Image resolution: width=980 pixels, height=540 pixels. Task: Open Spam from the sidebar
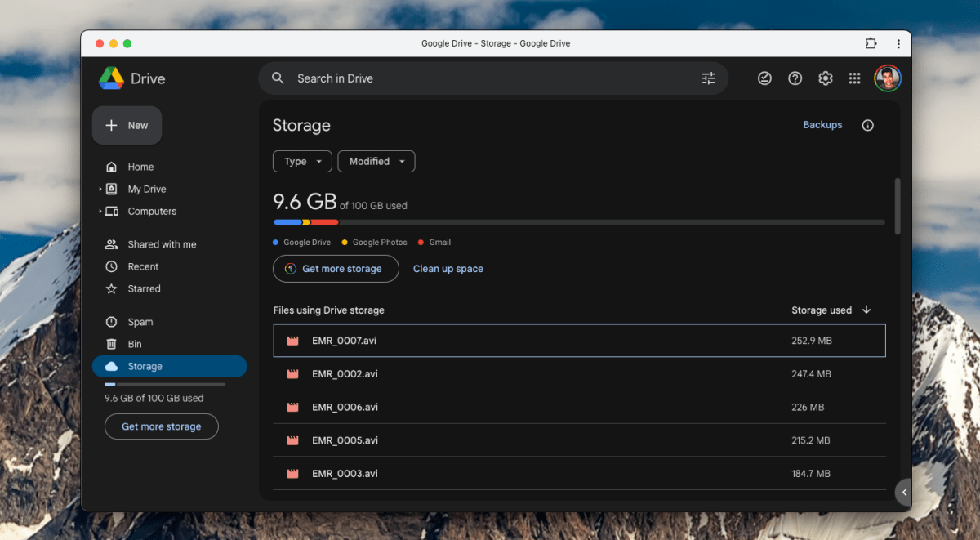click(x=140, y=321)
